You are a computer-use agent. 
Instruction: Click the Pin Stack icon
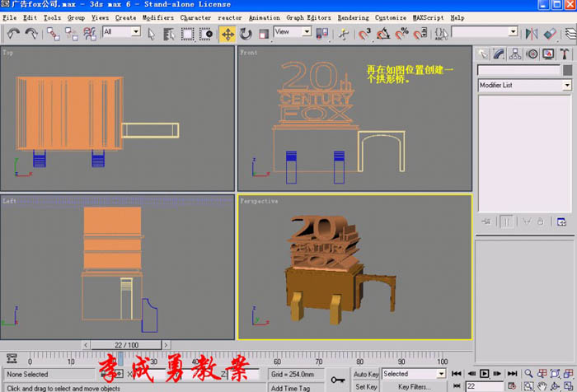coord(486,222)
